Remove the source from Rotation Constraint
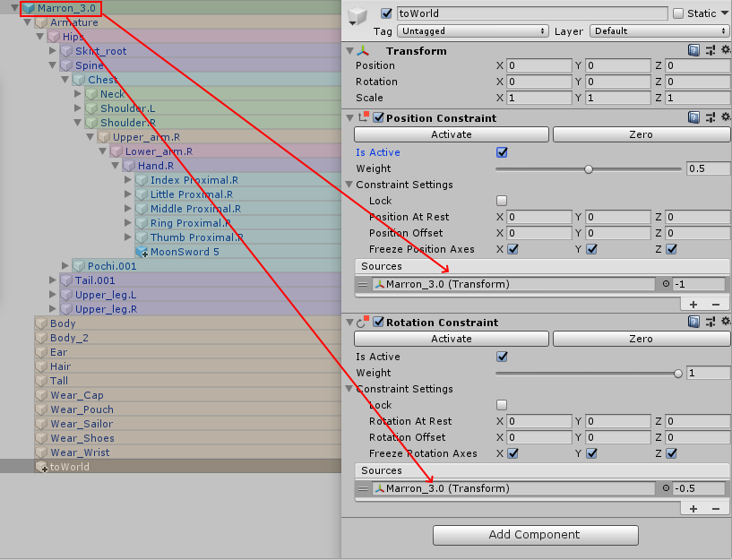 coord(716,509)
